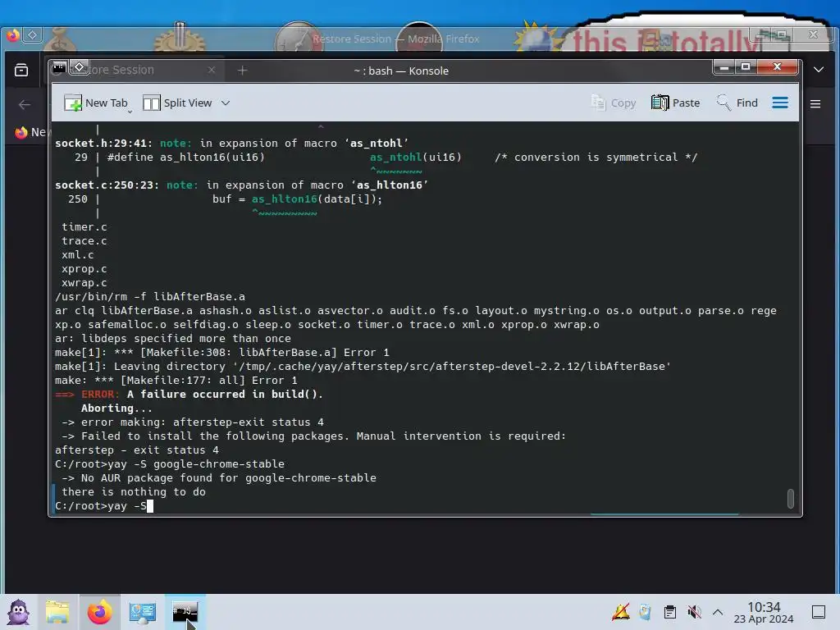Click the Firefox bookmark icon in toolbar
This screenshot has height=630, width=840.
[x=21, y=132]
